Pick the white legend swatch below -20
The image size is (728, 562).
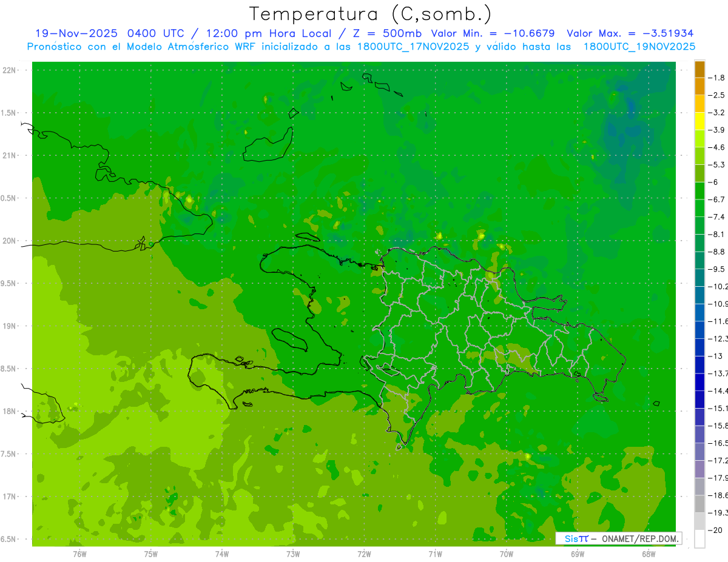click(699, 539)
